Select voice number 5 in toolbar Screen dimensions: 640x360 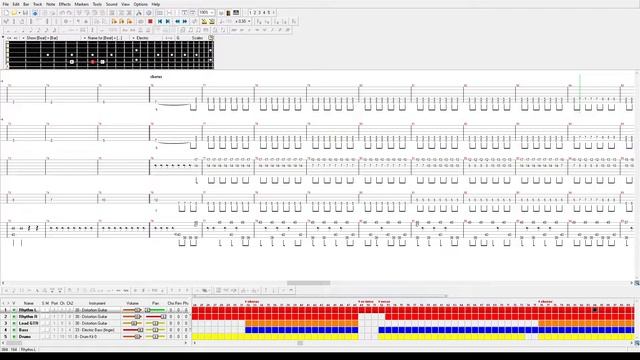coord(268,13)
